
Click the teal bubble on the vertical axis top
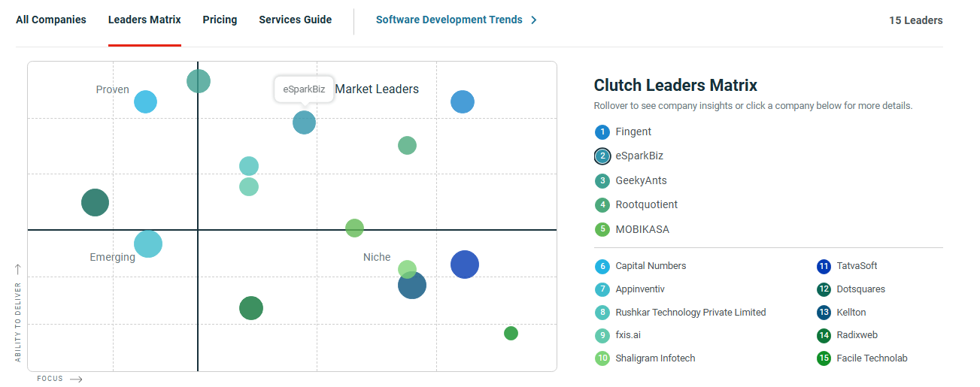point(198,81)
